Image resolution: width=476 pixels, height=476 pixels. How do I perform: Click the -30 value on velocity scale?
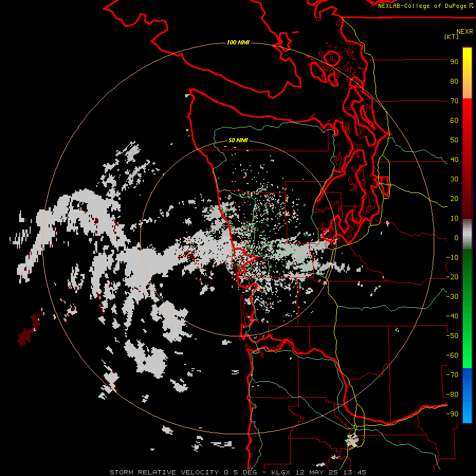[x=452, y=297]
